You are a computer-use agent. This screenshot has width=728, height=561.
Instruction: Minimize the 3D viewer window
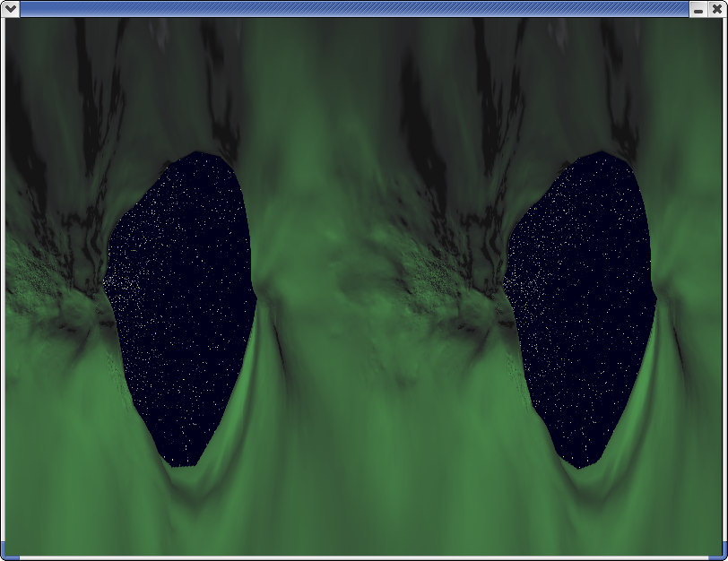pos(698,8)
